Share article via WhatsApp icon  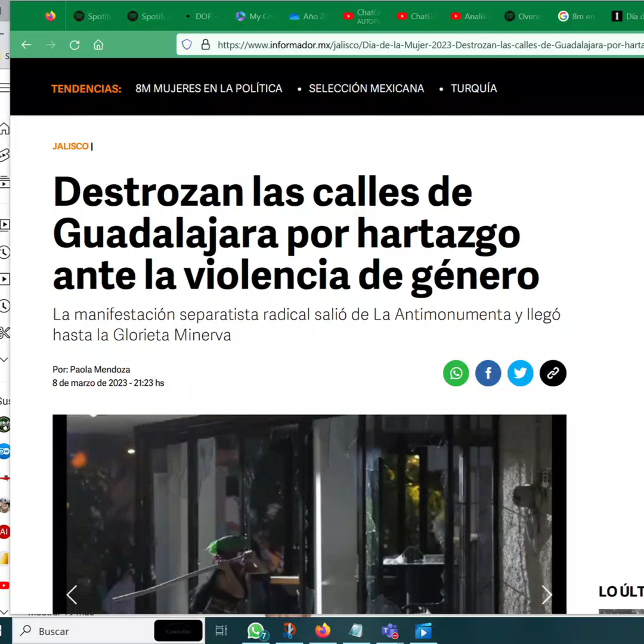pos(456,373)
